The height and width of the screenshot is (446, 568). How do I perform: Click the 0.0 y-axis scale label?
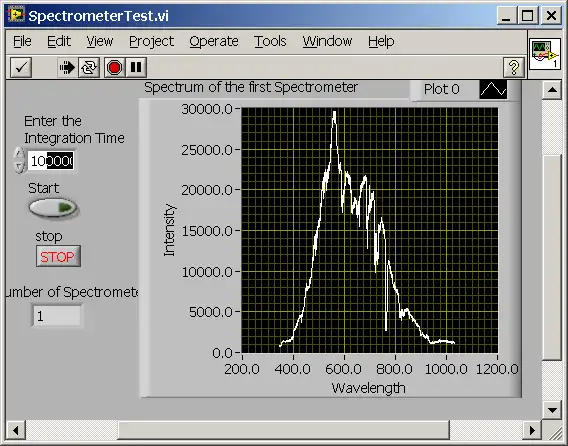pyautogui.click(x=222, y=353)
